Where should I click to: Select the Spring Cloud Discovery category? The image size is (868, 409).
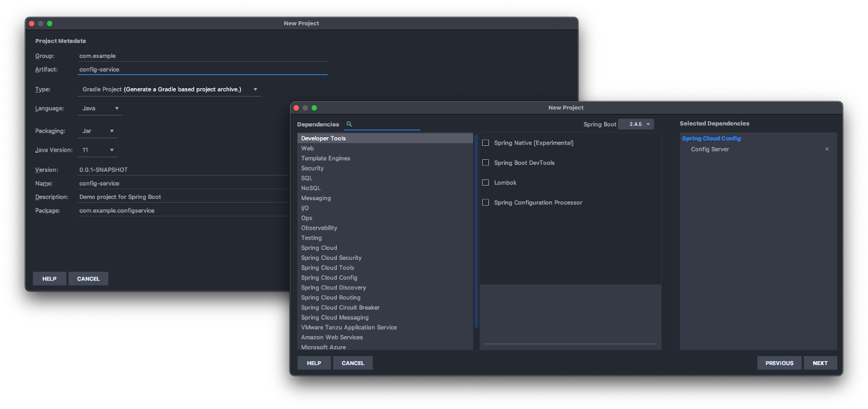[x=385, y=288]
